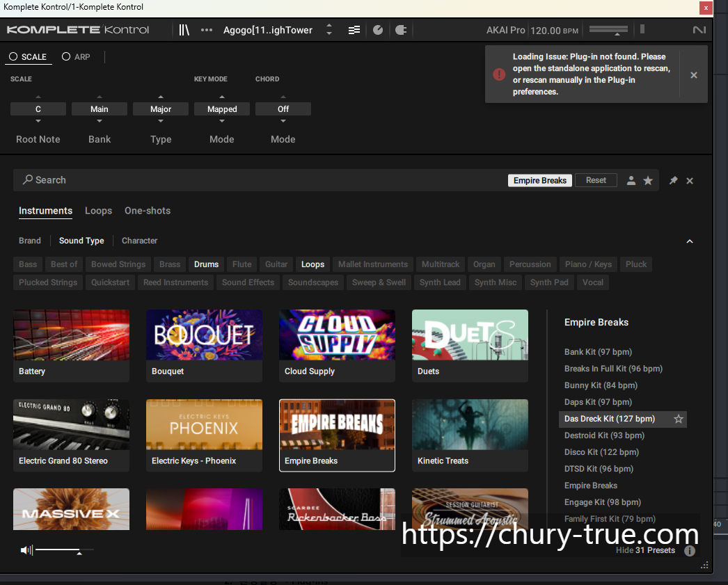
Task: Click the prehear speaker icon
Action: (26, 550)
